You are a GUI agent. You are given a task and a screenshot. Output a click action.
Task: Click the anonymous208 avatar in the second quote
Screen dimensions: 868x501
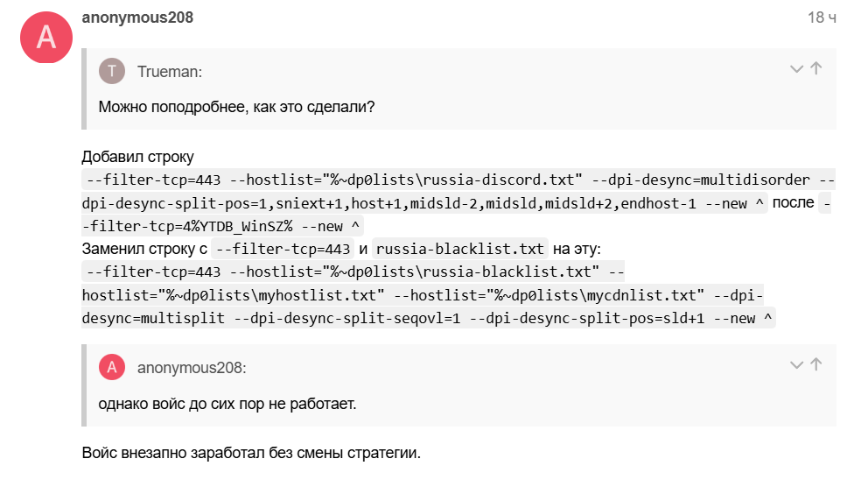(112, 367)
